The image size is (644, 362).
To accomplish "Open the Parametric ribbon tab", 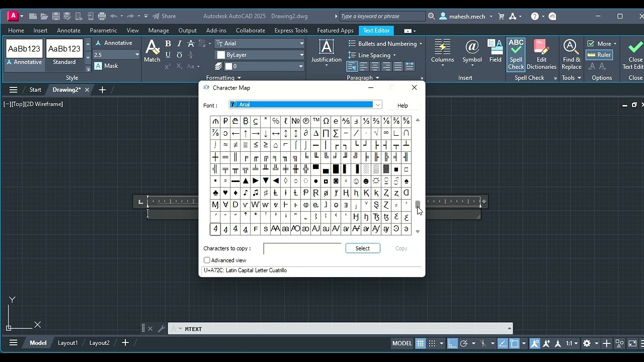I will coord(104,30).
